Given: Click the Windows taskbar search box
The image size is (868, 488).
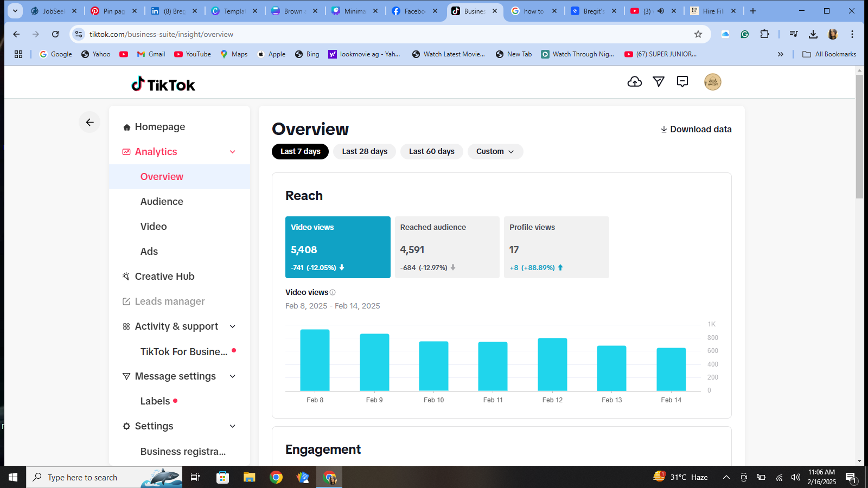Looking at the screenshot, I should [x=104, y=477].
